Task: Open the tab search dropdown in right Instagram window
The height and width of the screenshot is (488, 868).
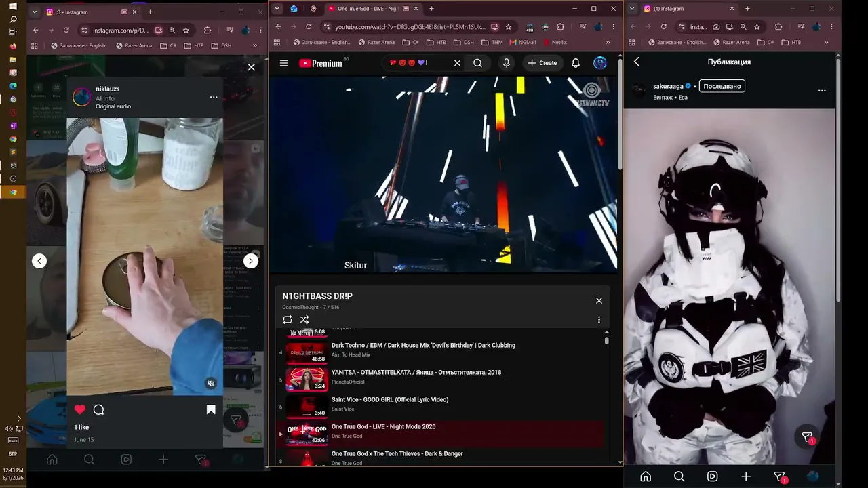Action: [632, 9]
